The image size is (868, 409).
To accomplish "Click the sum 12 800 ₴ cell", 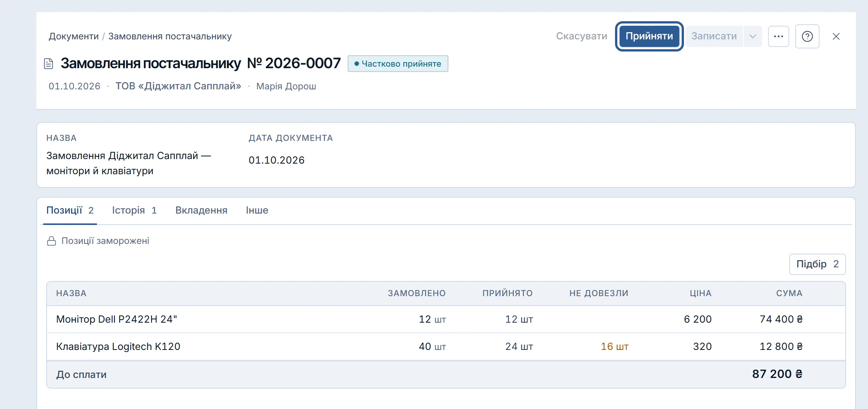I will (x=781, y=347).
